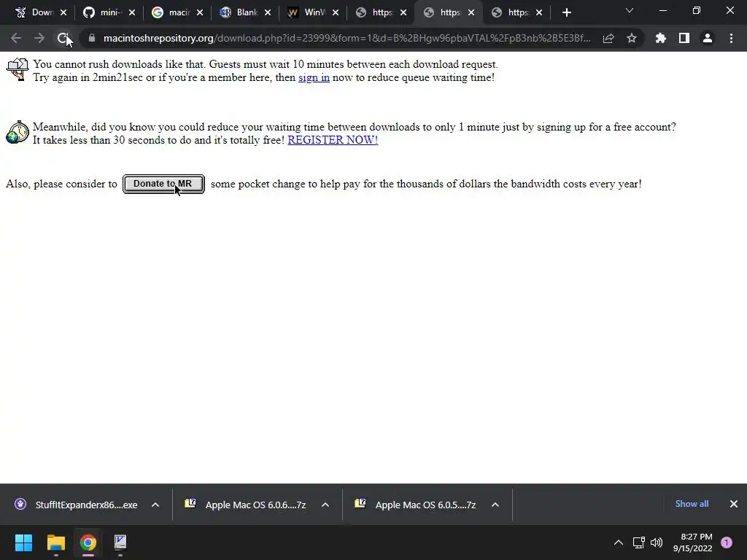Close the Google macir tab
Viewport: 747px width, 560px height.
coord(200,12)
